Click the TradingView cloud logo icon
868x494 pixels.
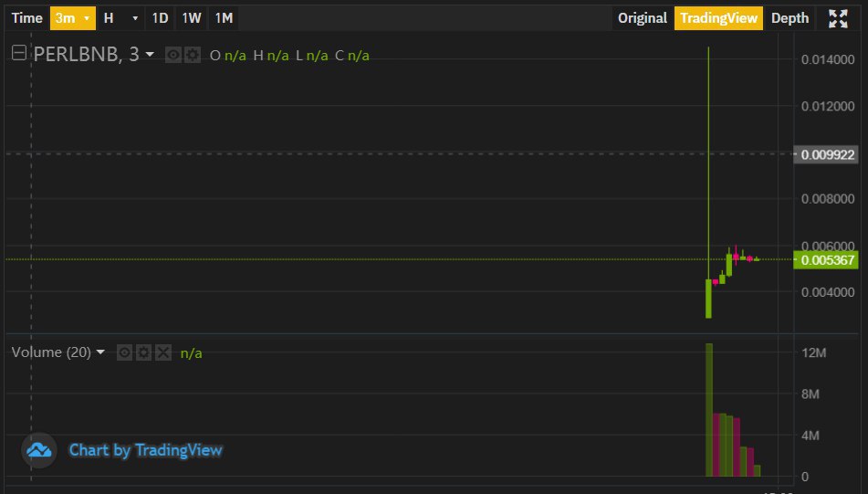pos(38,449)
